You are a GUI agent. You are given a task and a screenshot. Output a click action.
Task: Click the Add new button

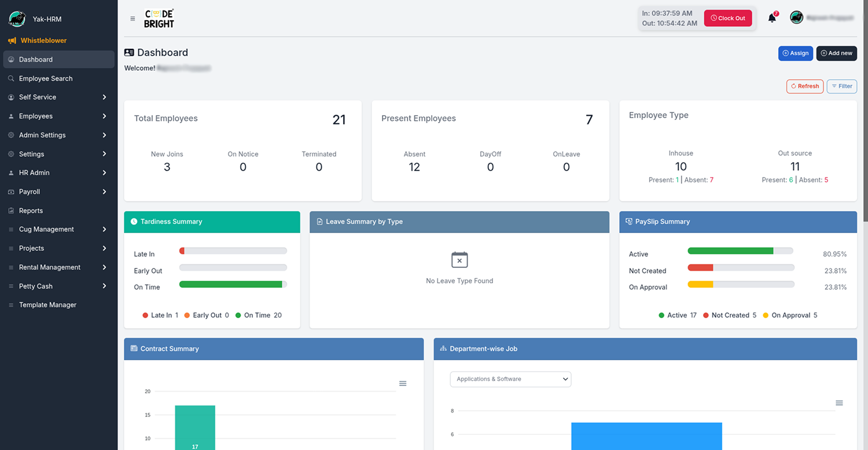pos(836,53)
